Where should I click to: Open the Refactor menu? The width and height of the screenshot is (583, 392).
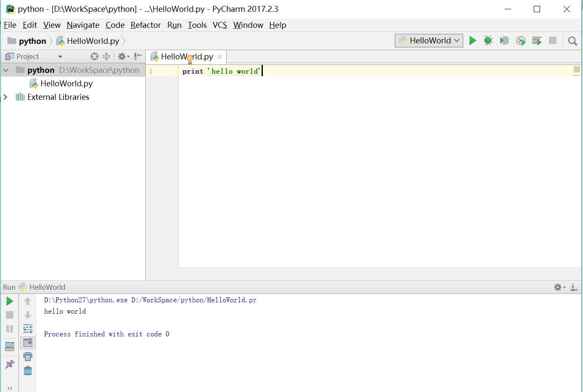pos(146,25)
